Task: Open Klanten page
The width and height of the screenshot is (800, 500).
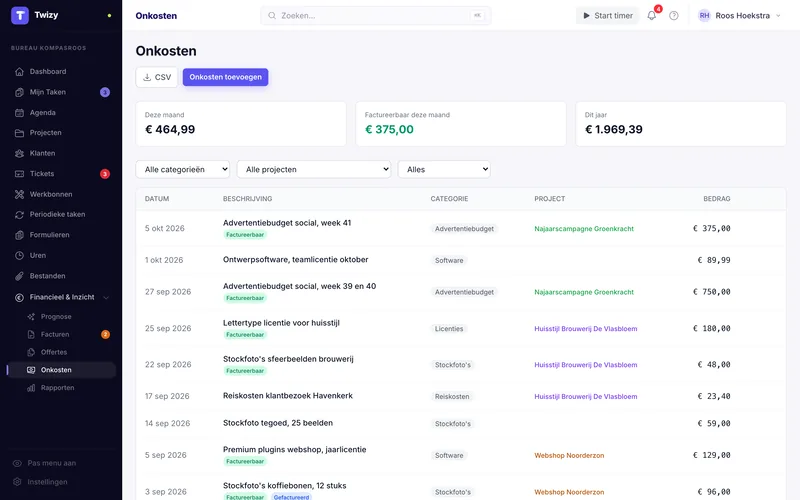Action: pos(42,153)
